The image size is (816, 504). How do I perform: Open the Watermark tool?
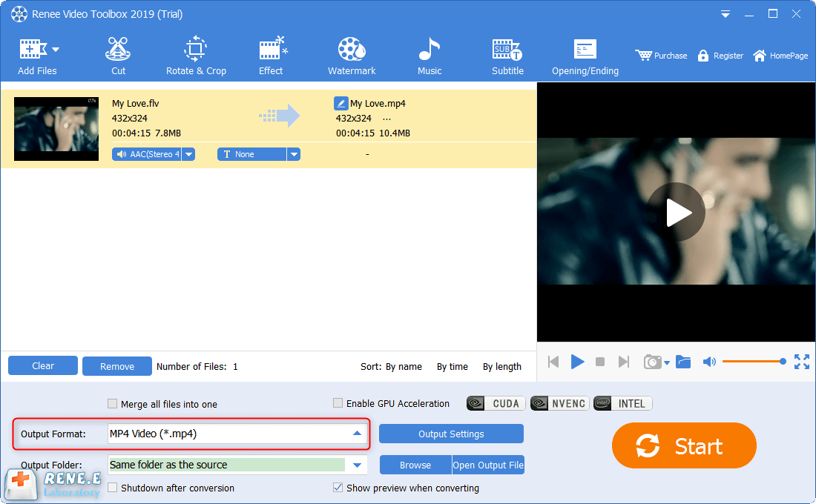coord(352,56)
